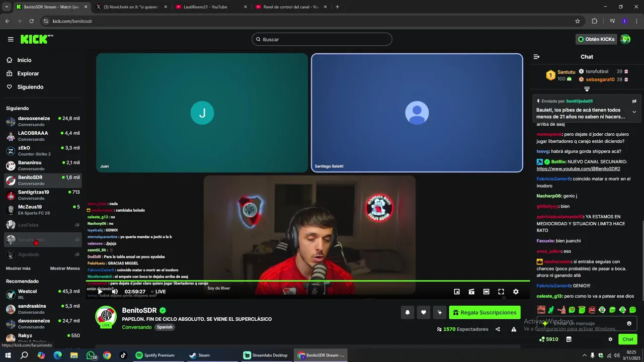The width and height of the screenshot is (644, 362).
Task: Insert the red angry face emote
Action: pyautogui.click(x=592, y=310)
